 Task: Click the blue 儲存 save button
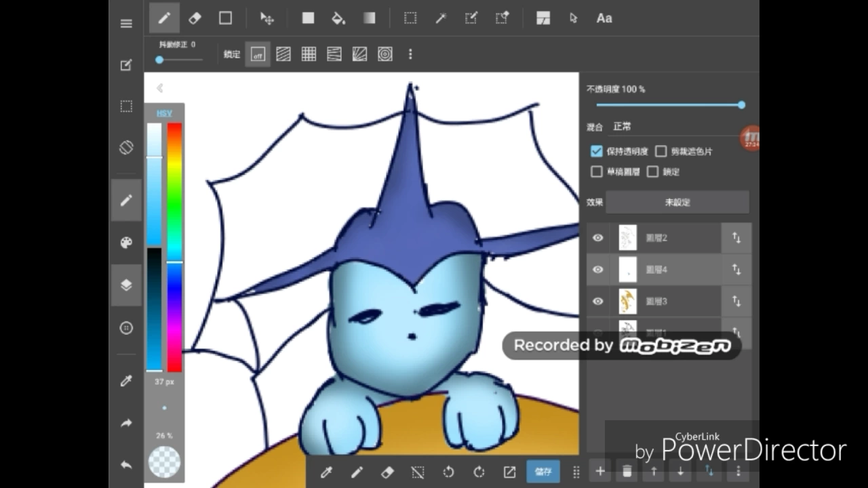click(543, 472)
